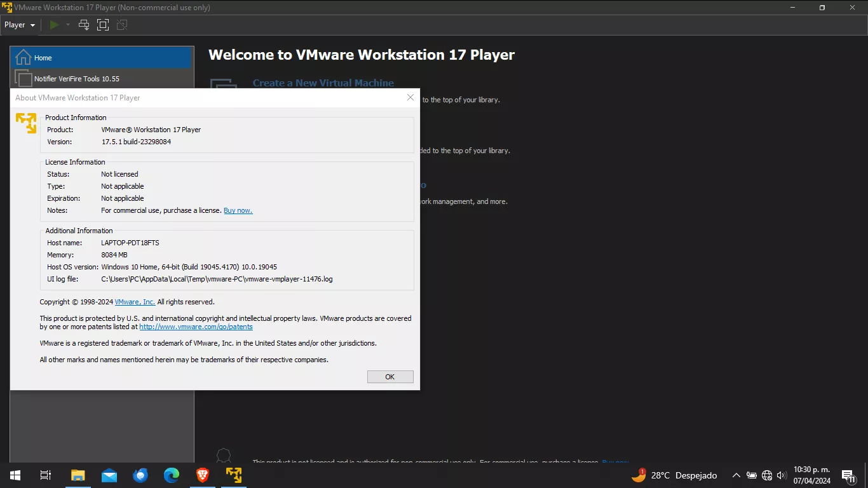Image resolution: width=868 pixels, height=488 pixels.
Task: Click Not applicable in the Type row
Action: tap(123, 186)
